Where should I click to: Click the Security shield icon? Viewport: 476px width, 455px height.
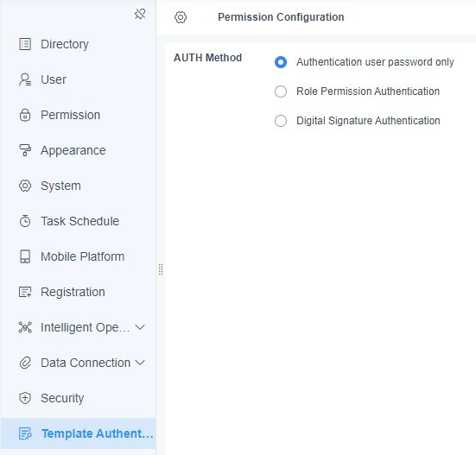click(x=25, y=398)
